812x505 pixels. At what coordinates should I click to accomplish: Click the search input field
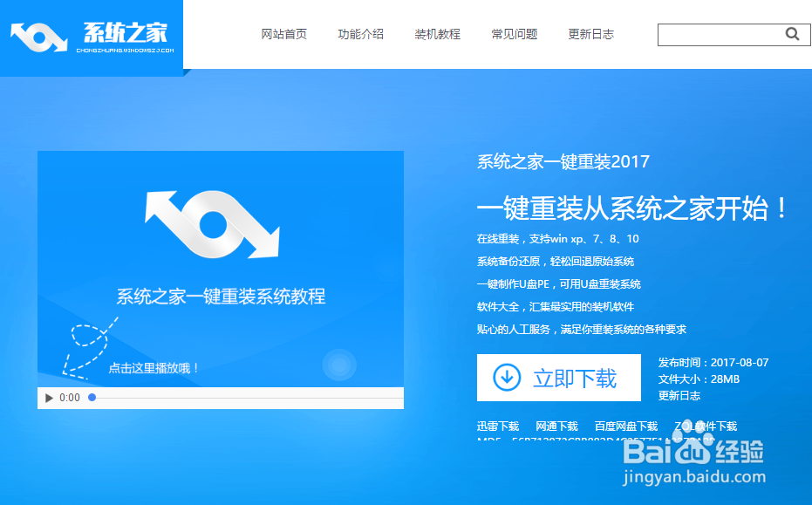734,35
